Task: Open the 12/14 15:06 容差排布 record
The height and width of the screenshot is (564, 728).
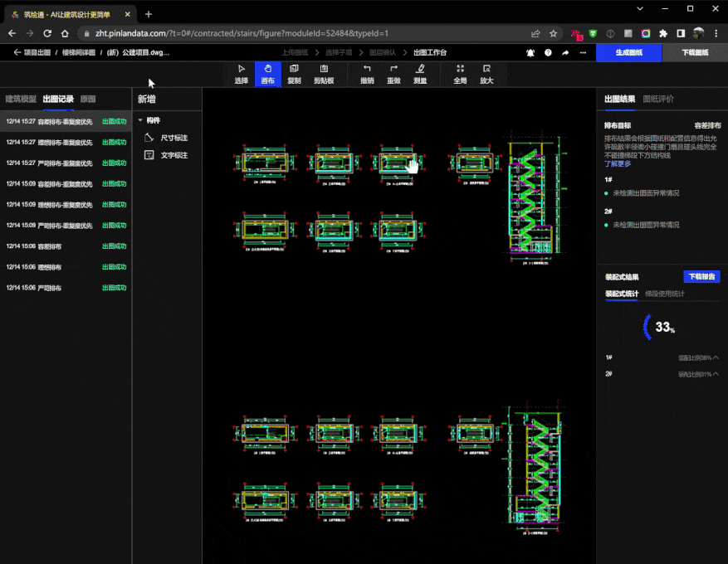Action: pos(66,246)
